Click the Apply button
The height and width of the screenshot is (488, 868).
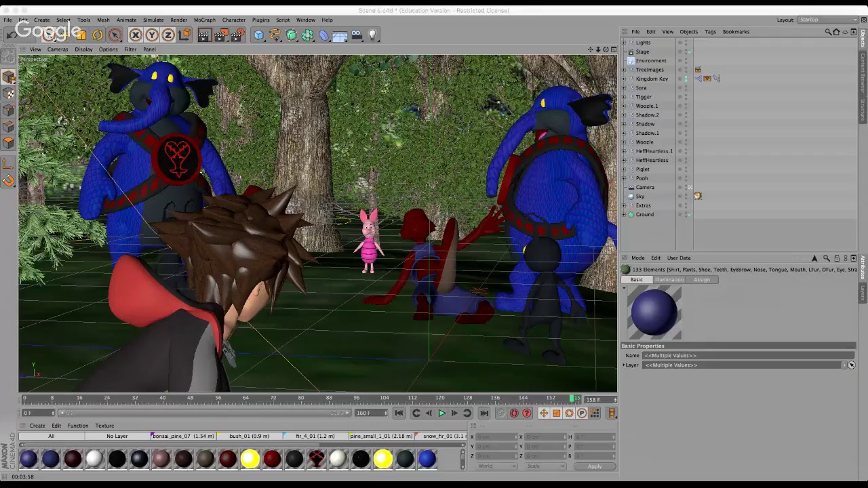tap(595, 466)
